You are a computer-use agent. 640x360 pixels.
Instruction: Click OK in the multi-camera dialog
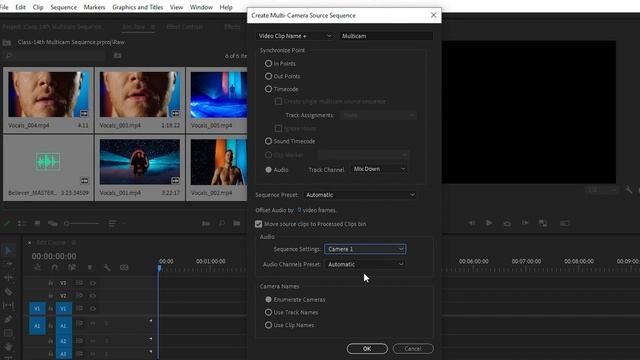[x=367, y=349]
